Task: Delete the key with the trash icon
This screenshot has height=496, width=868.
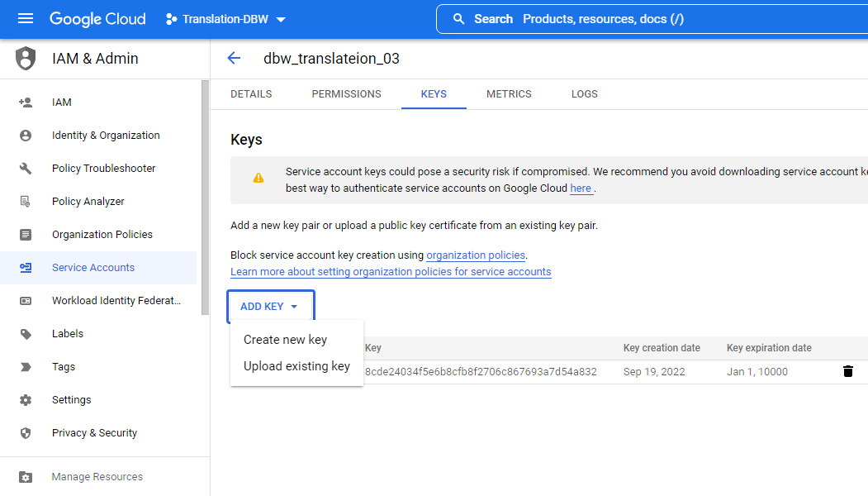Action: click(847, 371)
